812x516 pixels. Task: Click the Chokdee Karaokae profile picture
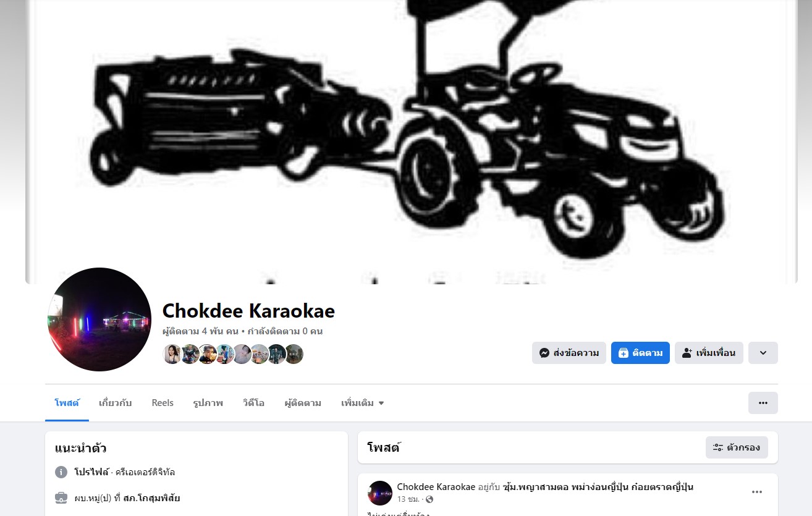point(99,319)
